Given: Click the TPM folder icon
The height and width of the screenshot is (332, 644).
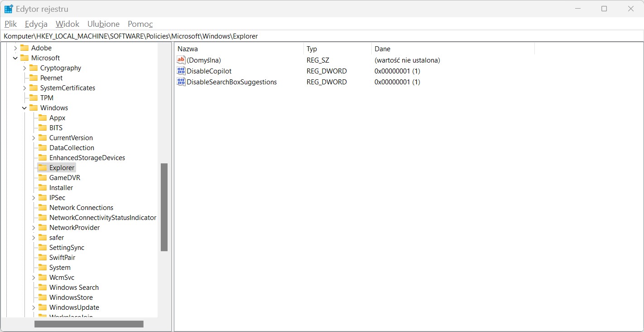Looking at the screenshot, I should 34,98.
